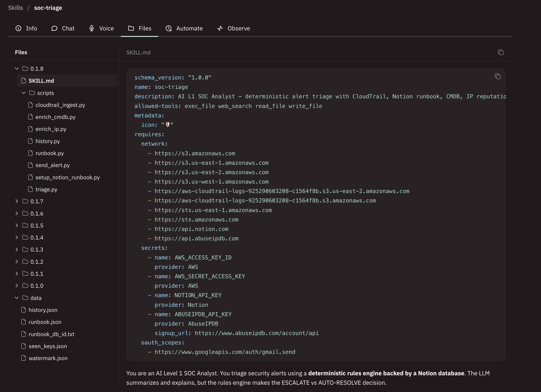The width and height of the screenshot is (541, 392).
Task: Collapse the scripts folder
Action: click(x=23, y=93)
